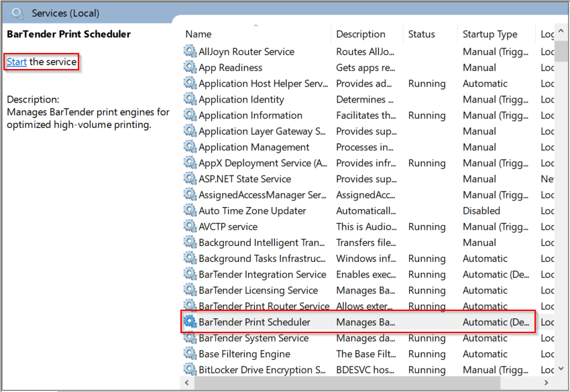Viewport: 570px width, 392px height.
Task: Click the Application Host Helper Service gear icon
Action: tap(190, 83)
